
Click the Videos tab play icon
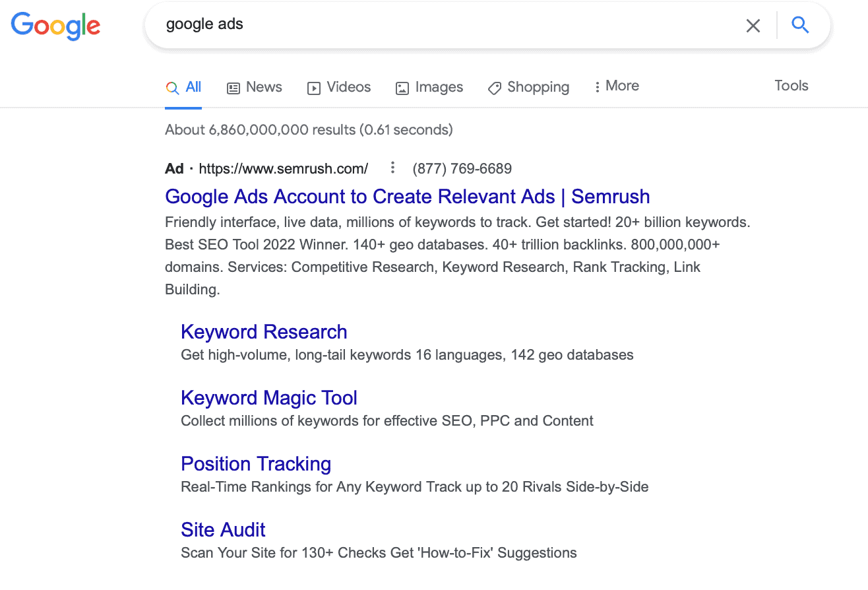314,88
